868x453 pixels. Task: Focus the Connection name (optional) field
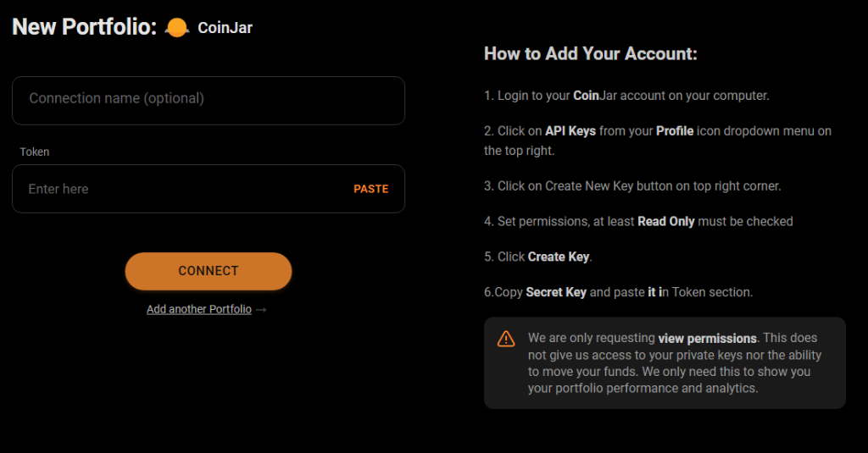[x=208, y=100]
